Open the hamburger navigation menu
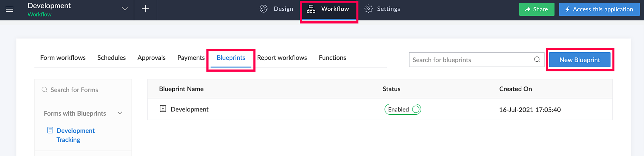644x156 pixels. point(10,9)
